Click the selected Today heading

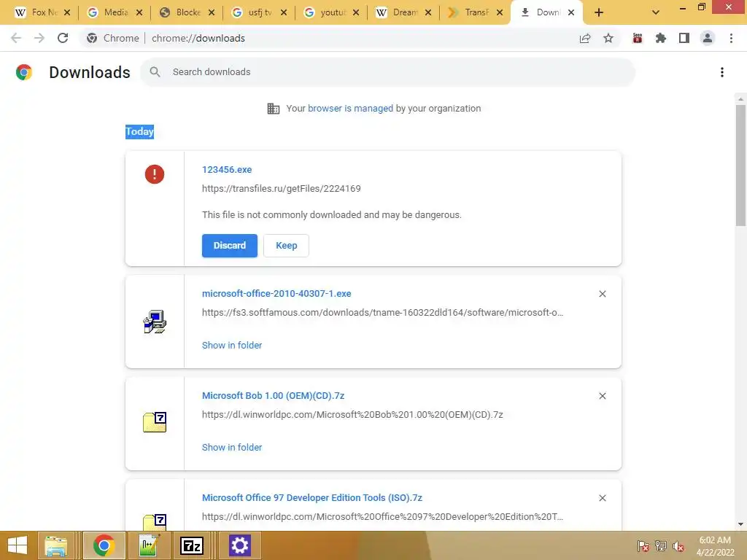(139, 132)
